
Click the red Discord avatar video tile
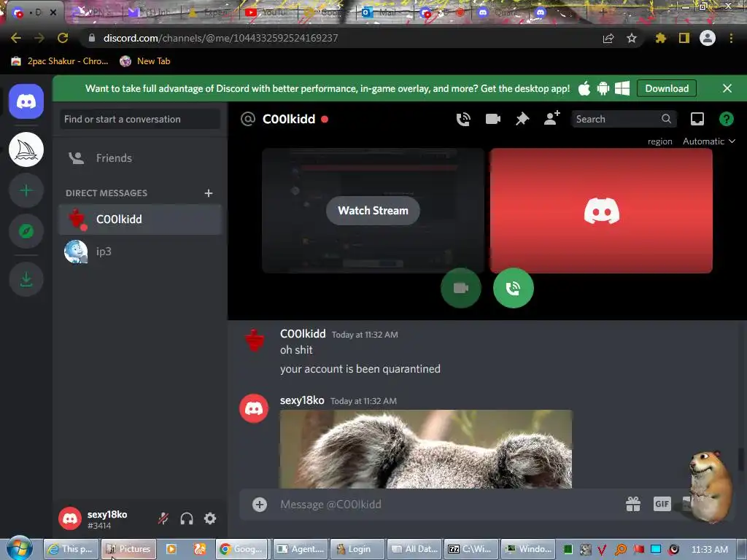click(x=601, y=211)
